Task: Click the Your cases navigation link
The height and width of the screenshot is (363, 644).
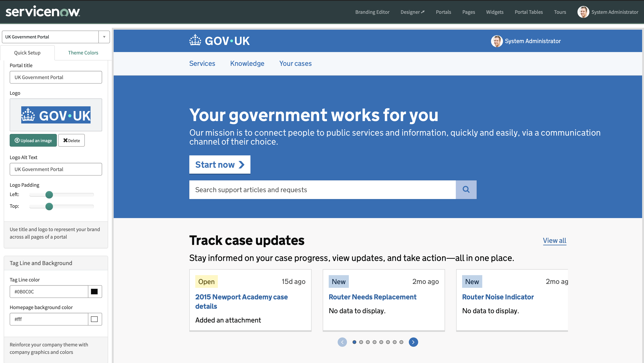Action: point(295,63)
